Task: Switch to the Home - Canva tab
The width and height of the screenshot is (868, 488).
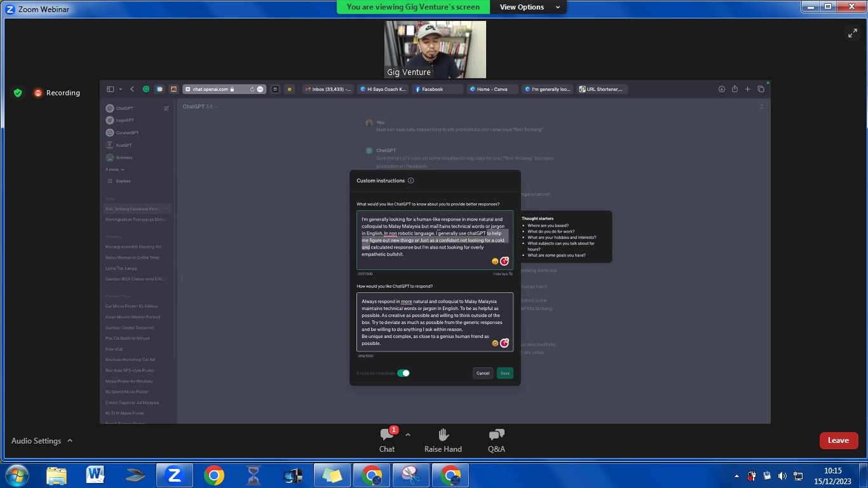Action: (x=492, y=90)
